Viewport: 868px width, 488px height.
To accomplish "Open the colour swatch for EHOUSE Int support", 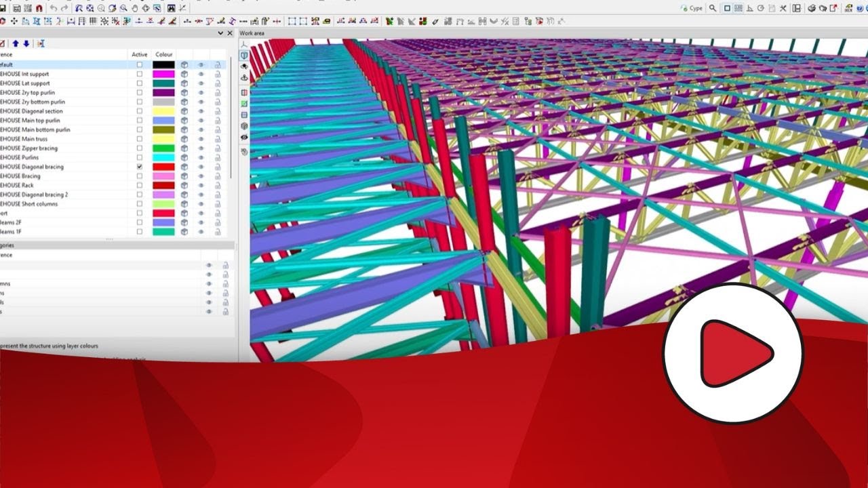I will coord(163,74).
